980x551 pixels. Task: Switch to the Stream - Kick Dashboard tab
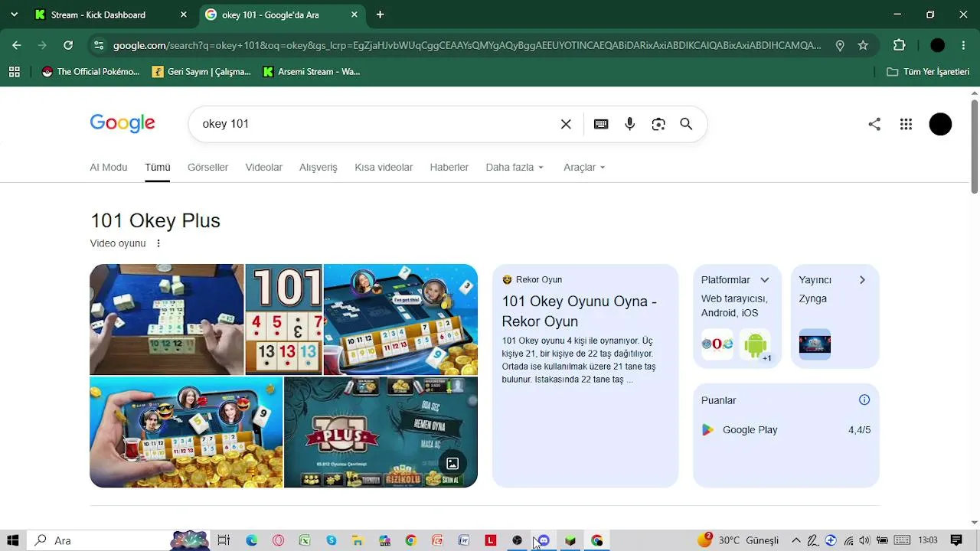[x=111, y=15]
